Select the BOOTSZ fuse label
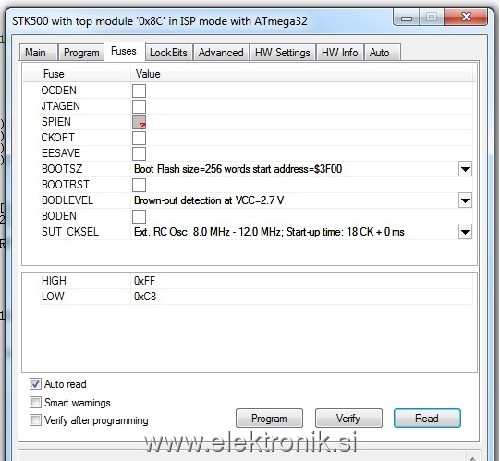 tap(62, 169)
